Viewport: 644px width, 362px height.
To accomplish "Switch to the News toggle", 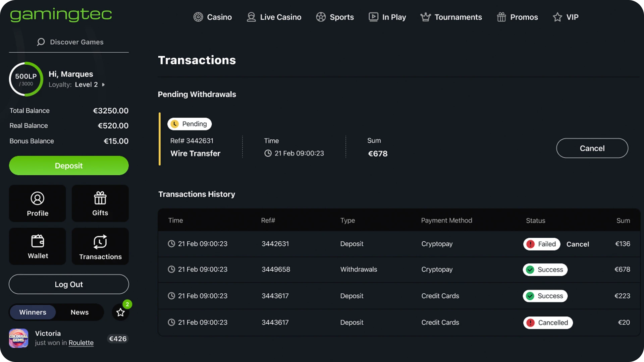I will [x=79, y=312].
